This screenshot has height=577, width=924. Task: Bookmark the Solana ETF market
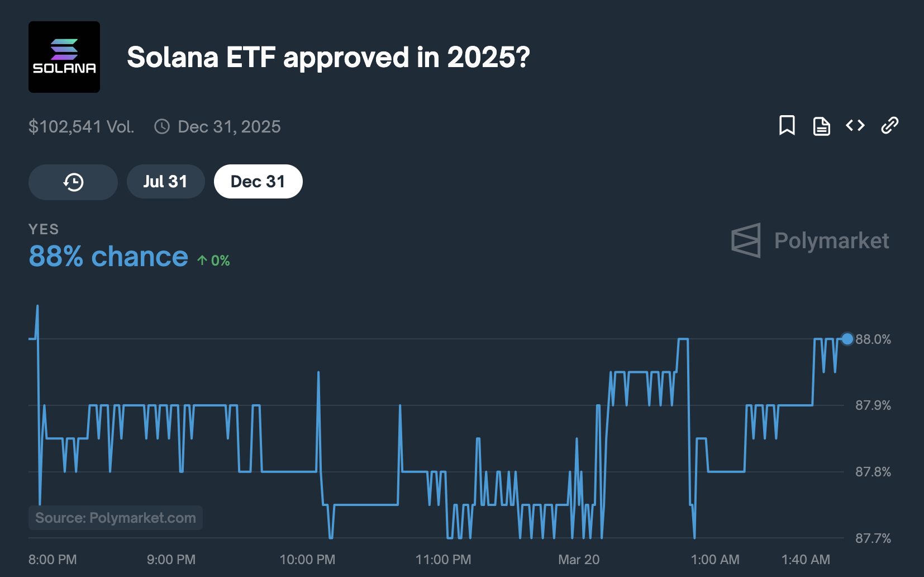pyautogui.click(x=788, y=126)
